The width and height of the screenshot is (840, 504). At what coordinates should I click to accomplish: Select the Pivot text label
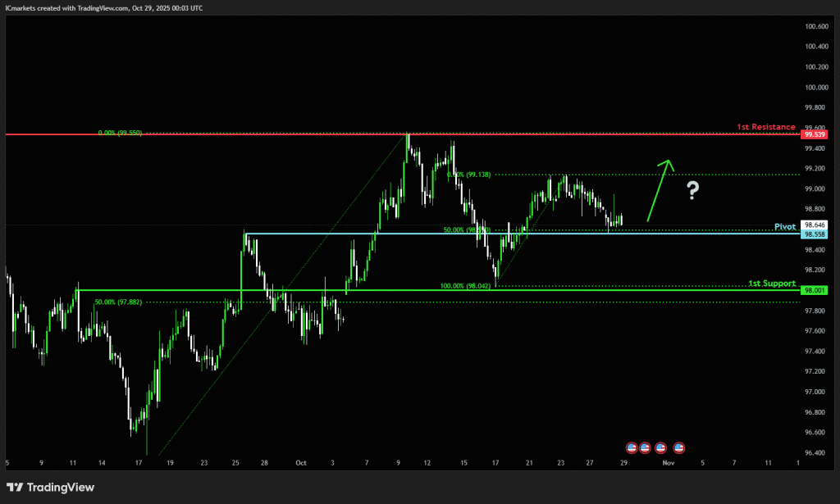(785, 225)
